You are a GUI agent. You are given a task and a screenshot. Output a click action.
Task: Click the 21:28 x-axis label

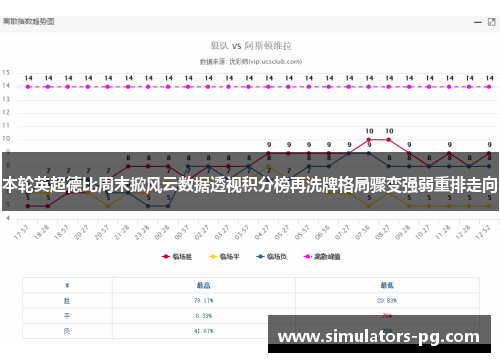pos(122,232)
